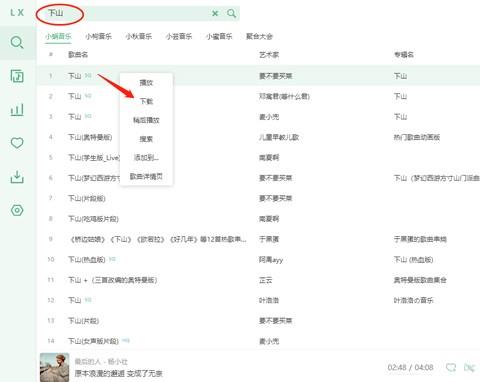Click the LX logo

coord(17,13)
